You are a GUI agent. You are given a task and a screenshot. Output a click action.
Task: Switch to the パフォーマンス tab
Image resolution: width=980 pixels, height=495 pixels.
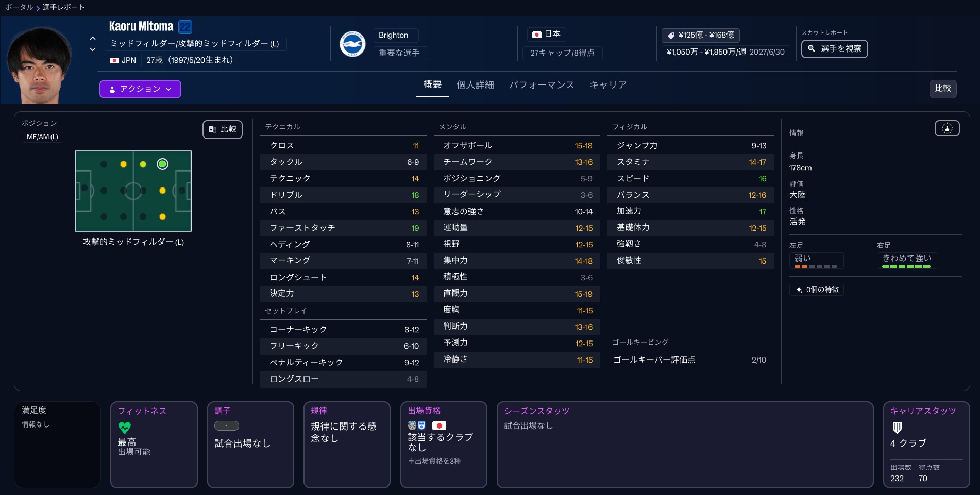(x=542, y=85)
